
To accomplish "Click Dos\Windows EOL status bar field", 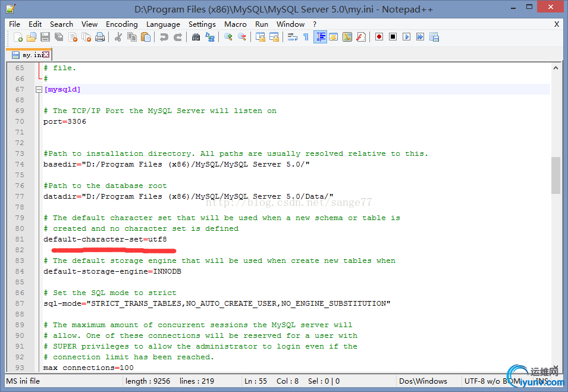I will pos(423,381).
